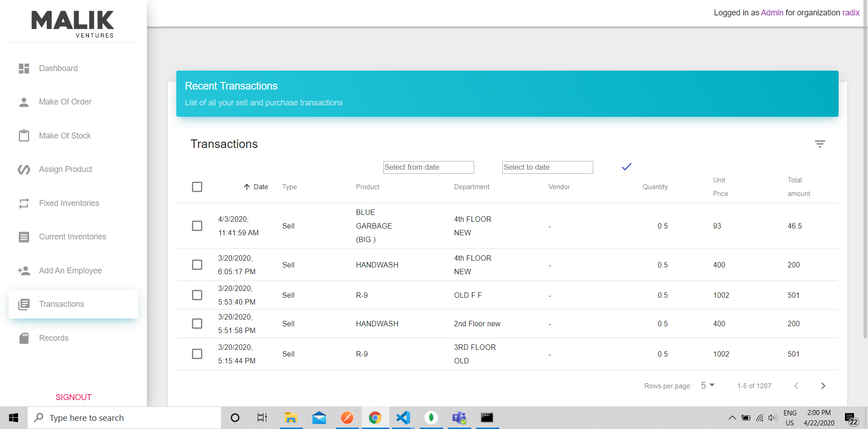Screen dimensions: 868x429
Task: Click the '2nd Floor new' department cell
Action: pos(477,324)
